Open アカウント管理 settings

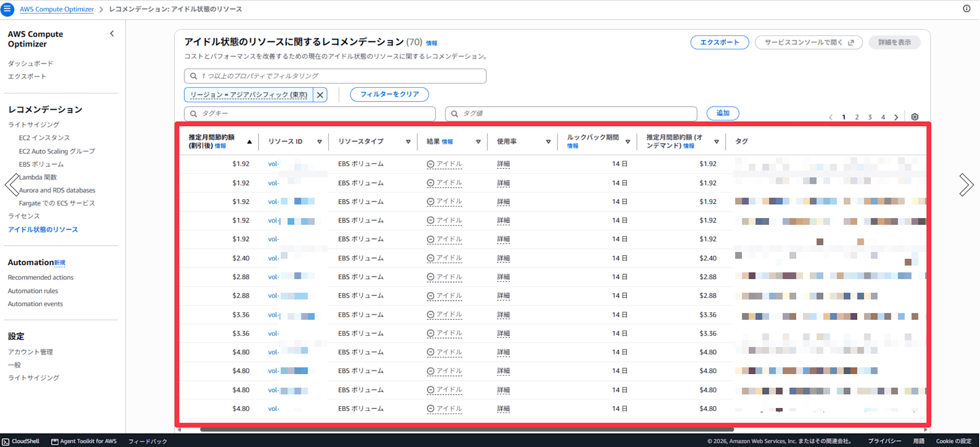tap(30, 352)
